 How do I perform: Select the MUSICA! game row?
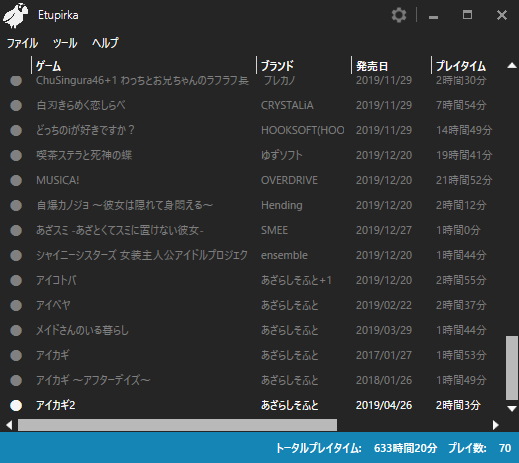(x=58, y=180)
